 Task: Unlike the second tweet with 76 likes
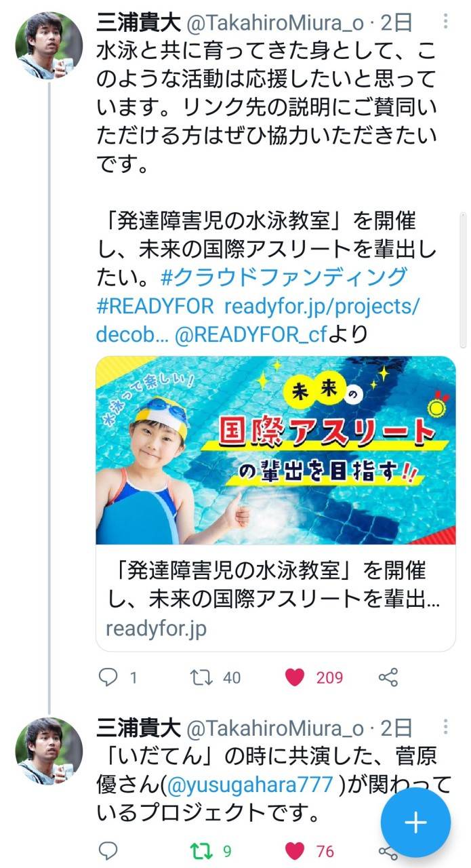click(294, 850)
